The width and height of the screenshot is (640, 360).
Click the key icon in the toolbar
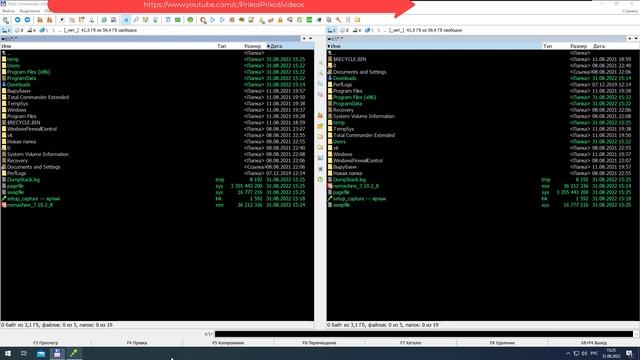click(x=338, y=20)
